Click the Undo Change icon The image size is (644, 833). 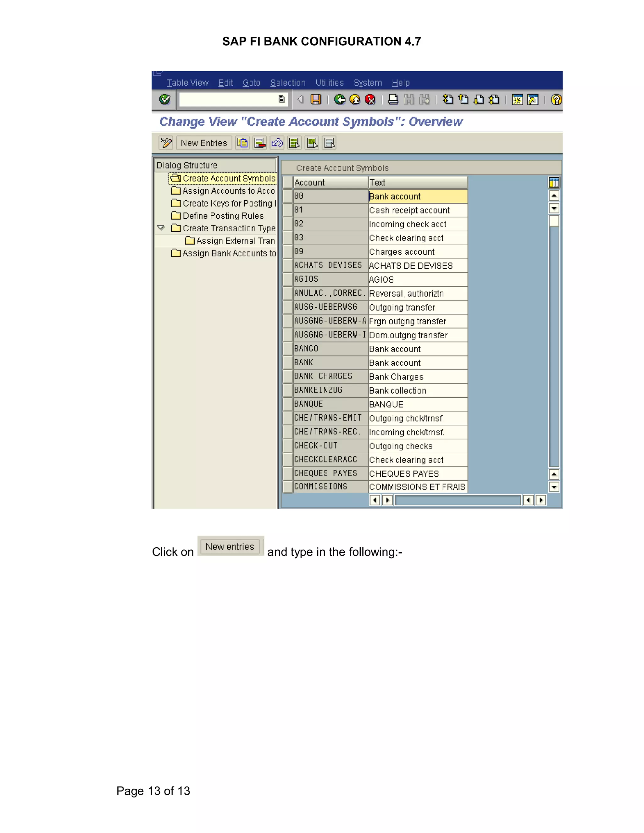(277, 143)
